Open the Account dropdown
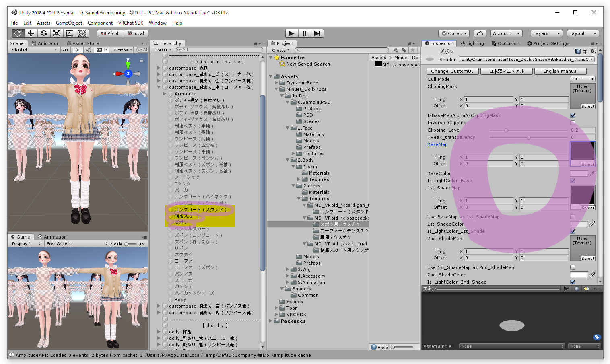 (x=507, y=33)
